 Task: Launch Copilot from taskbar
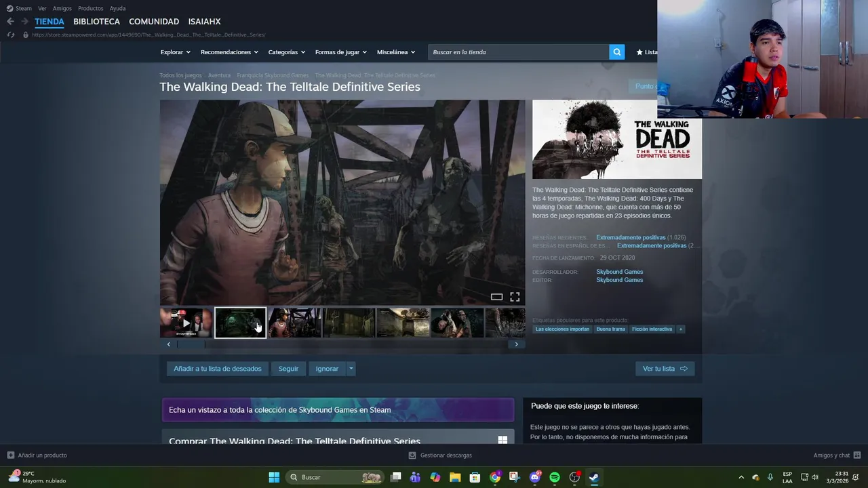(x=435, y=477)
